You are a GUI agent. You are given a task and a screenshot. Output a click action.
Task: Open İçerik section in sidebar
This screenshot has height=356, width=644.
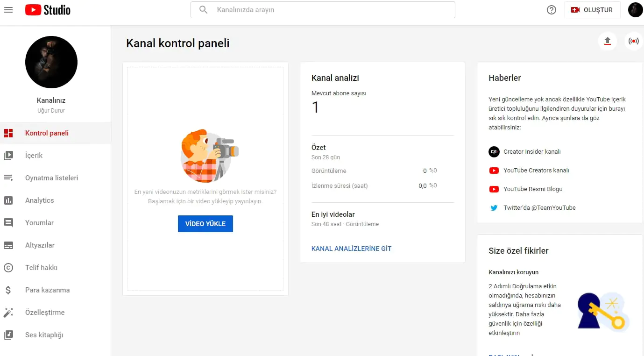pyautogui.click(x=34, y=156)
